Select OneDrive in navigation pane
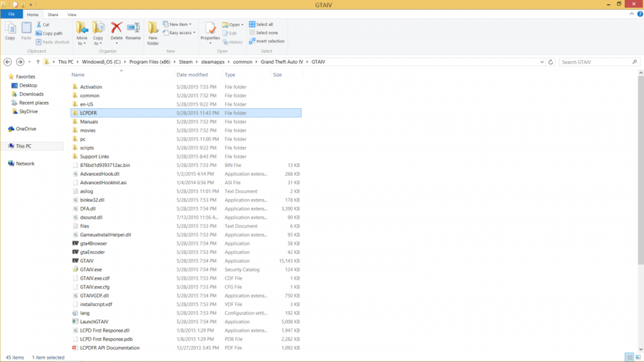Viewport: 644px width, 362px height. point(22,129)
